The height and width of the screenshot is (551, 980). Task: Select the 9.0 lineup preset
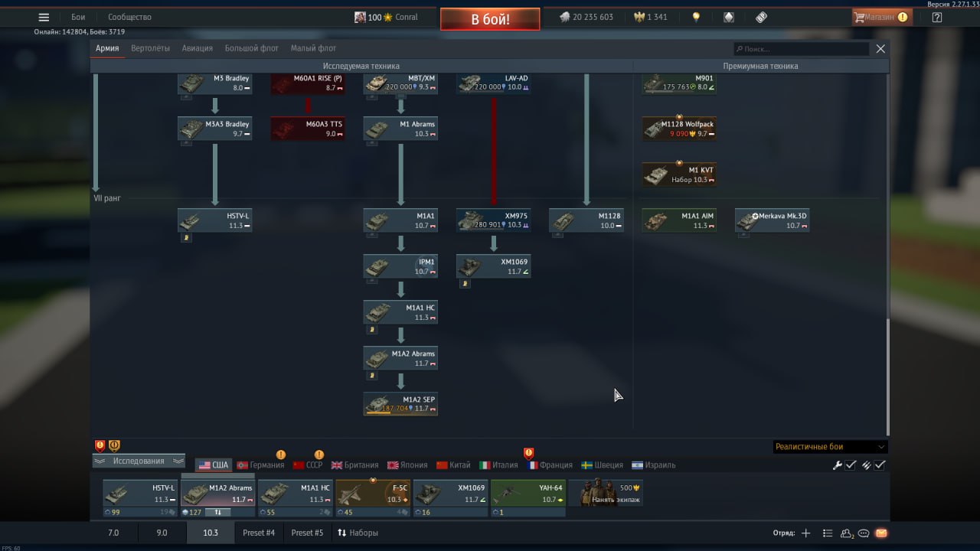click(x=162, y=533)
